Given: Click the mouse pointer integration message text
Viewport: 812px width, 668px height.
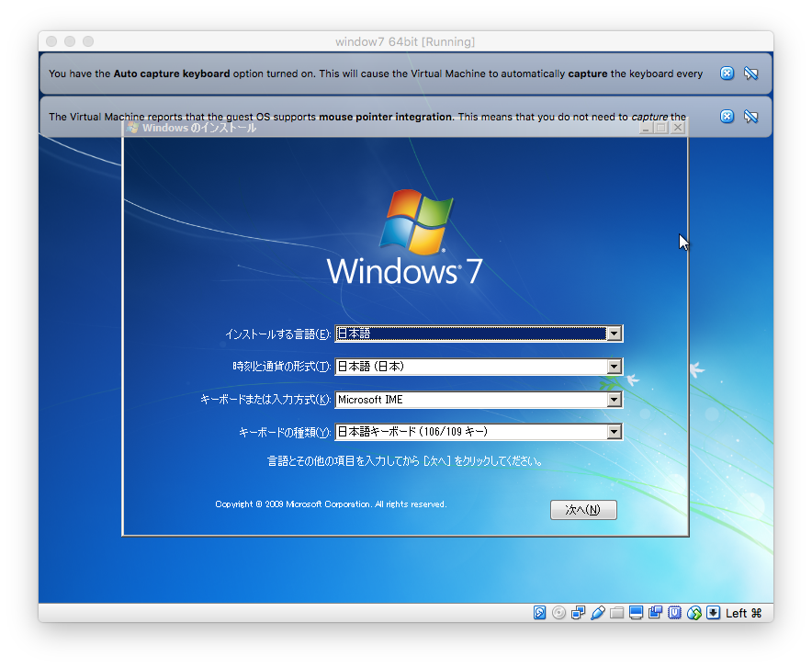Looking at the screenshot, I should (367, 117).
